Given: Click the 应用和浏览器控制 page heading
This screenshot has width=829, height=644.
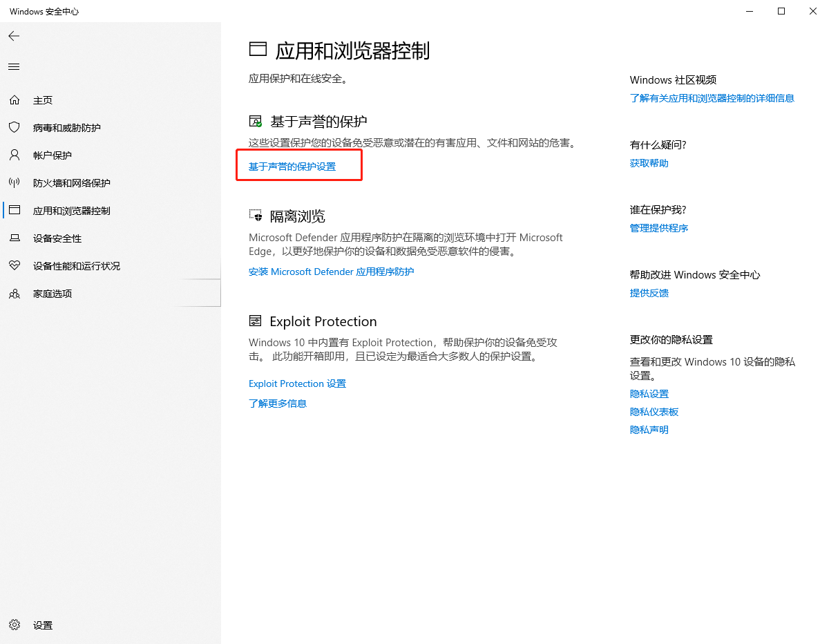Looking at the screenshot, I should [x=352, y=50].
